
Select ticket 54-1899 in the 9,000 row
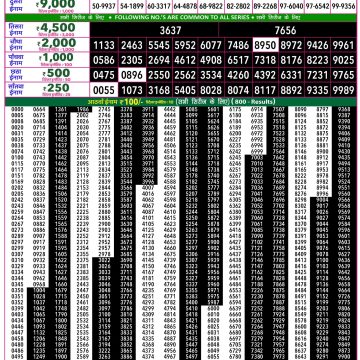tap(131, 6)
